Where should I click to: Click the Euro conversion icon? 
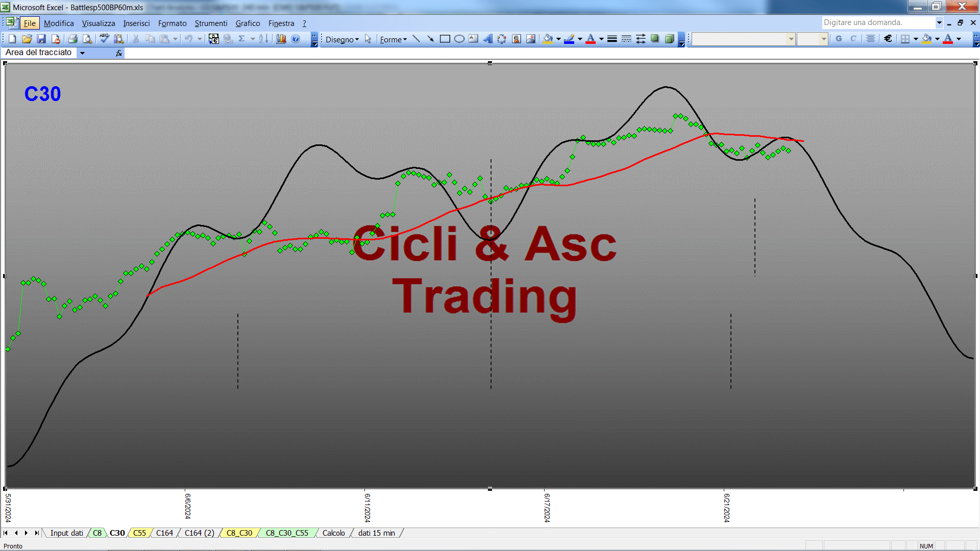click(x=214, y=39)
